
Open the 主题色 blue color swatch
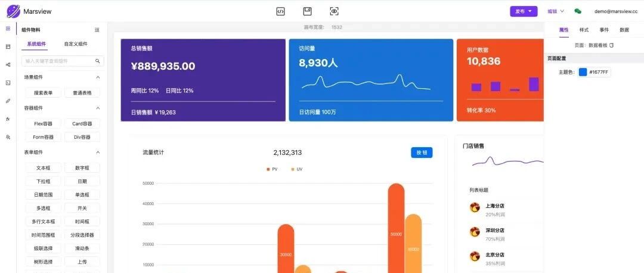point(583,72)
